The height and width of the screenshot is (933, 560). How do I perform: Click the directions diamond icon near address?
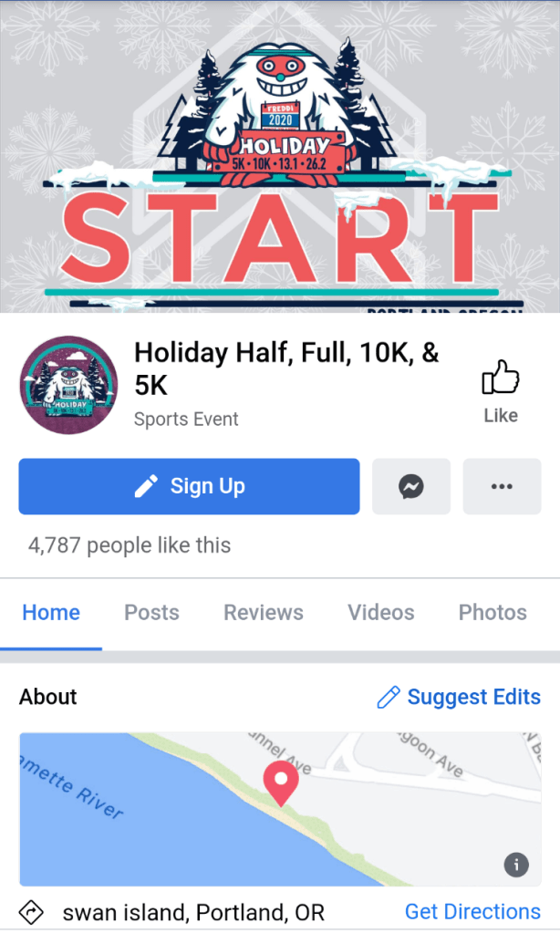(x=31, y=912)
